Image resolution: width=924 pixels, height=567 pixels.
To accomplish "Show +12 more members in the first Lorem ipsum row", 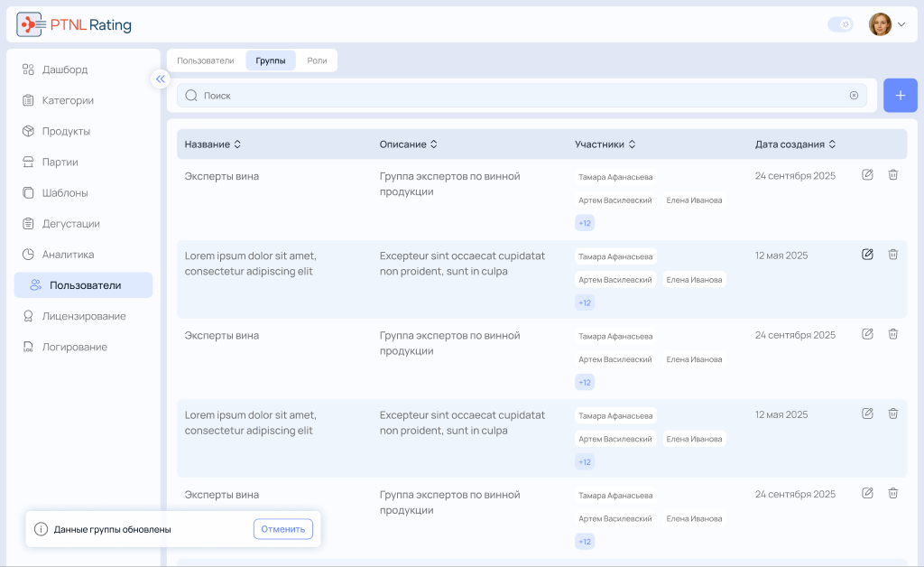I will [585, 303].
